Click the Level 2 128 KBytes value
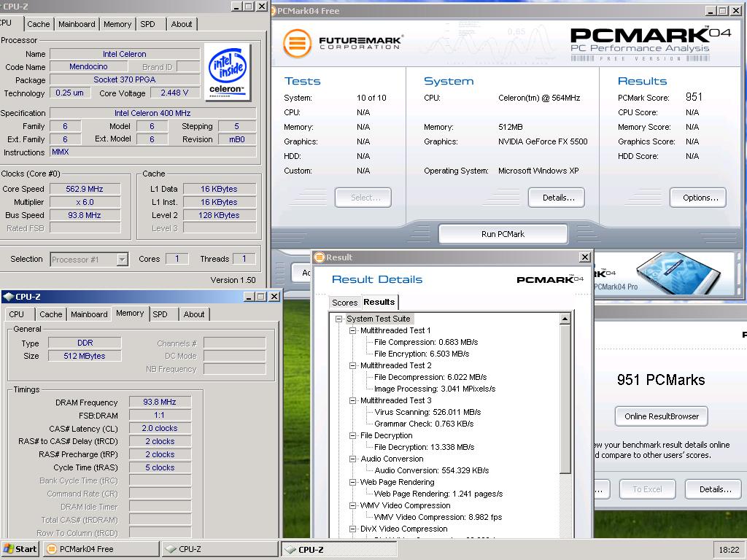This screenshot has width=747, height=560. [x=219, y=215]
